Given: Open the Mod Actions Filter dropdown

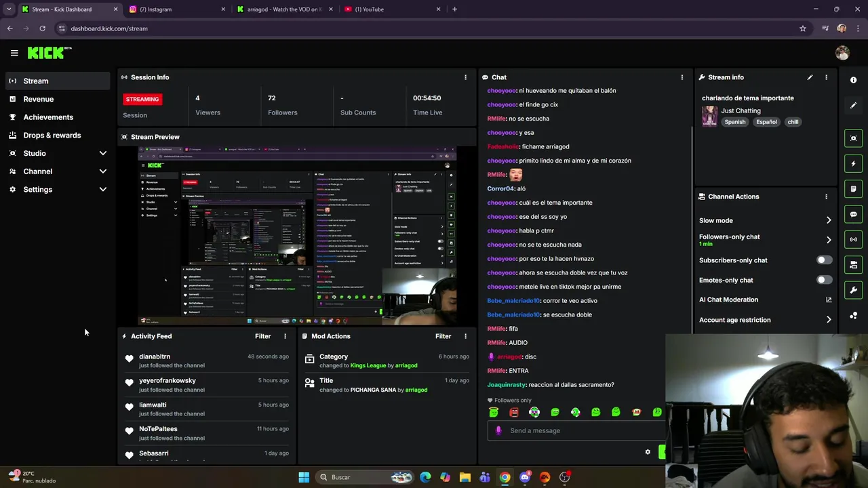Looking at the screenshot, I should pos(443,336).
